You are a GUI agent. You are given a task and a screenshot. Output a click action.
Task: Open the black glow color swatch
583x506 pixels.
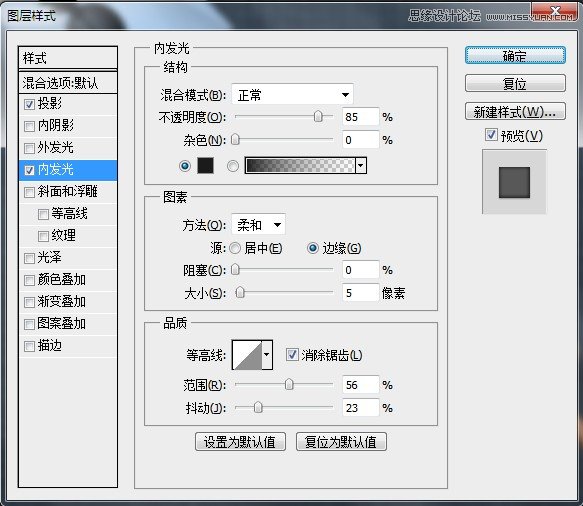205,165
